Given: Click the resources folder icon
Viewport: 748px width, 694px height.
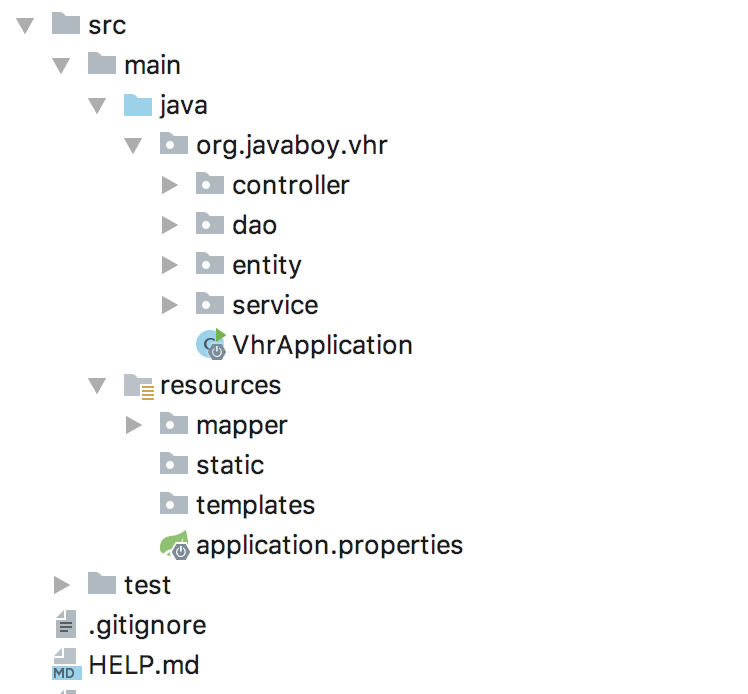Looking at the screenshot, I should (139, 386).
